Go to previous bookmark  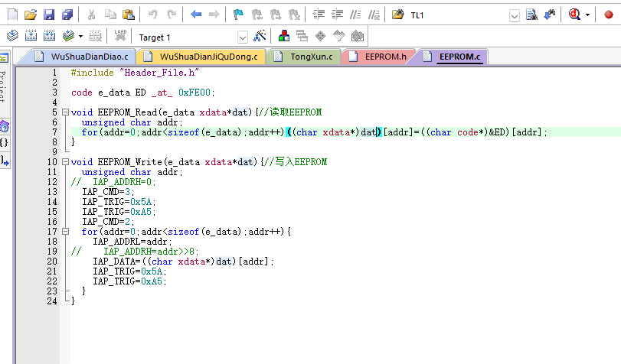click(x=257, y=15)
